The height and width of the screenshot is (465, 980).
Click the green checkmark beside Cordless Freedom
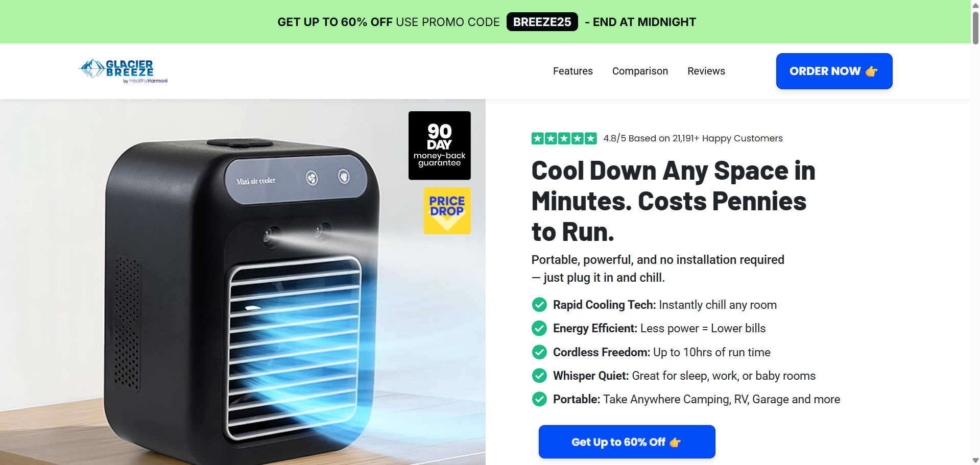(x=539, y=352)
